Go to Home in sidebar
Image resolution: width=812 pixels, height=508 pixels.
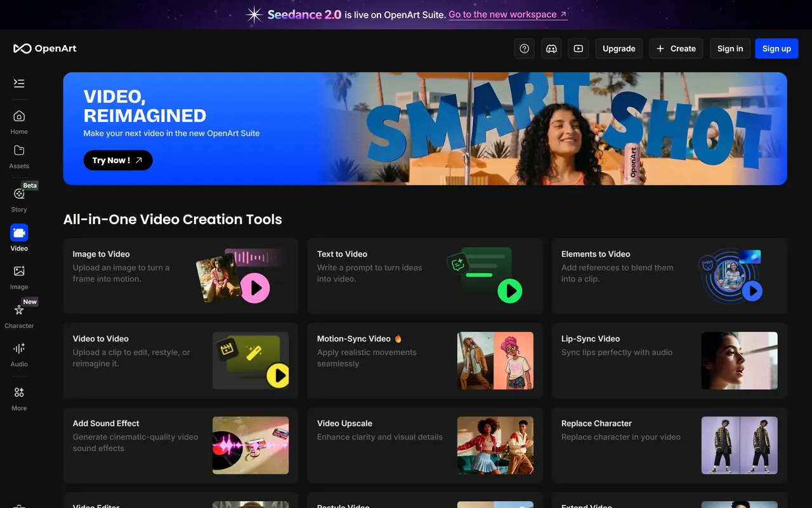tap(19, 122)
